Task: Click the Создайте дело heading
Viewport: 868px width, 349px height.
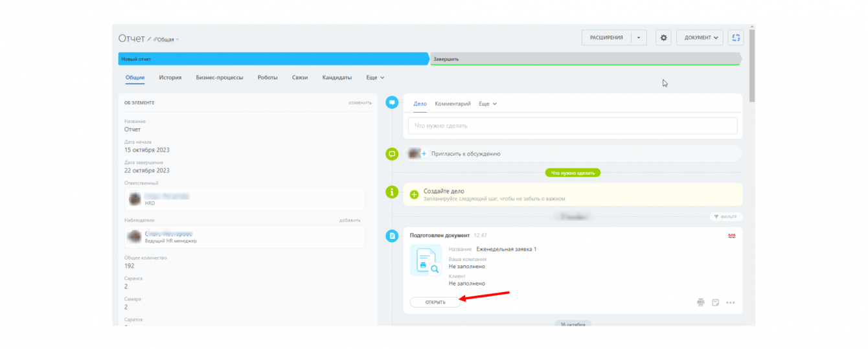Action: (x=444, y=192)
